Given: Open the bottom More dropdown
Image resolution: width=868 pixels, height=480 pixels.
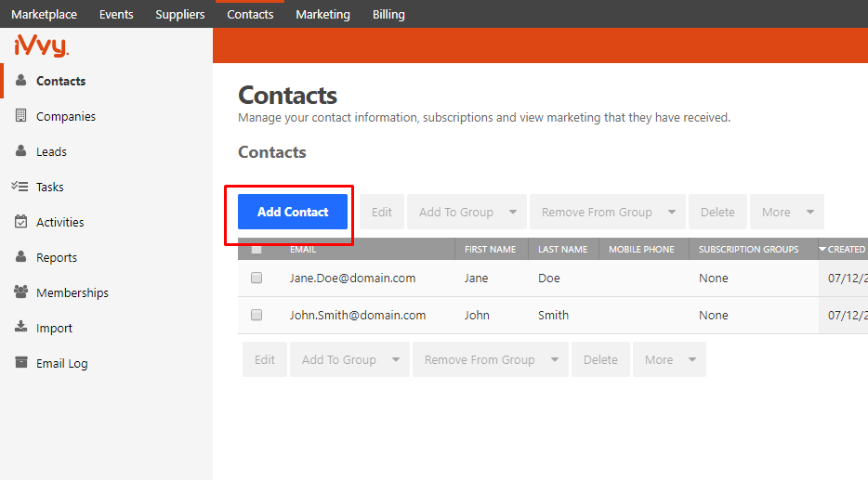Looking at the screenshot, I should coord(669,359).
